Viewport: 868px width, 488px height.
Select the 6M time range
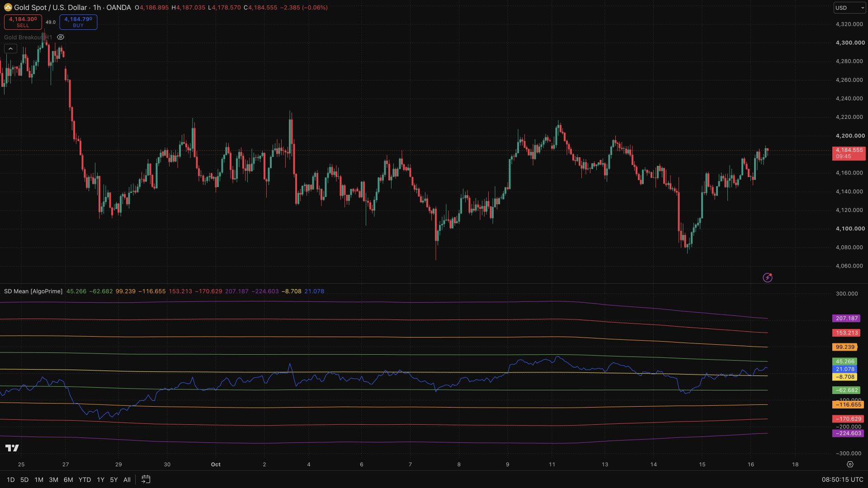[68, 479]
